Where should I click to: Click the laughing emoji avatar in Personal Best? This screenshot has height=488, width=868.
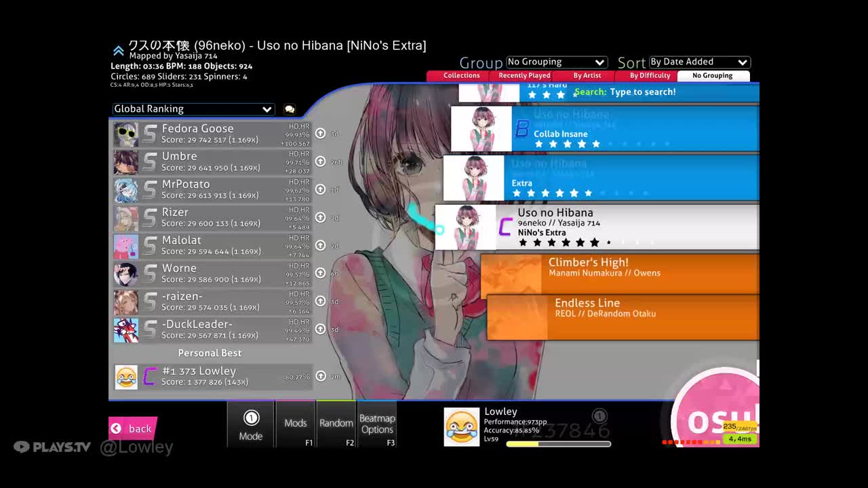126,377
